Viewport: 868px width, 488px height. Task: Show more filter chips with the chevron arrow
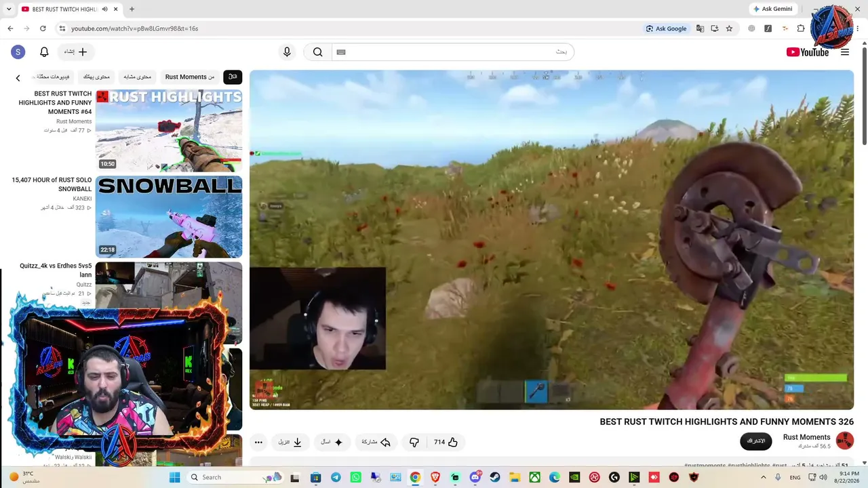(x=18, y=78)
